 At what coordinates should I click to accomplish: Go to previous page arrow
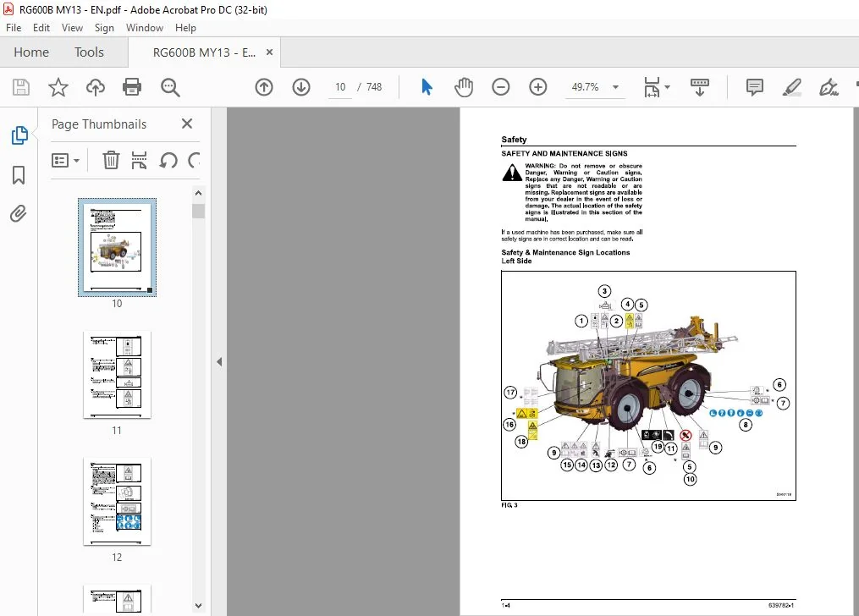[263, 87]
